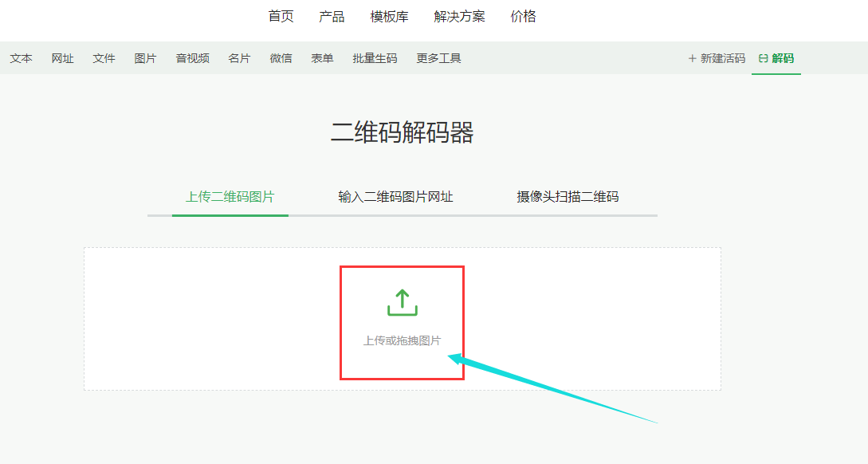868x464 pixels.
Task: Select the 音视频 QR type
Action: 193,59
